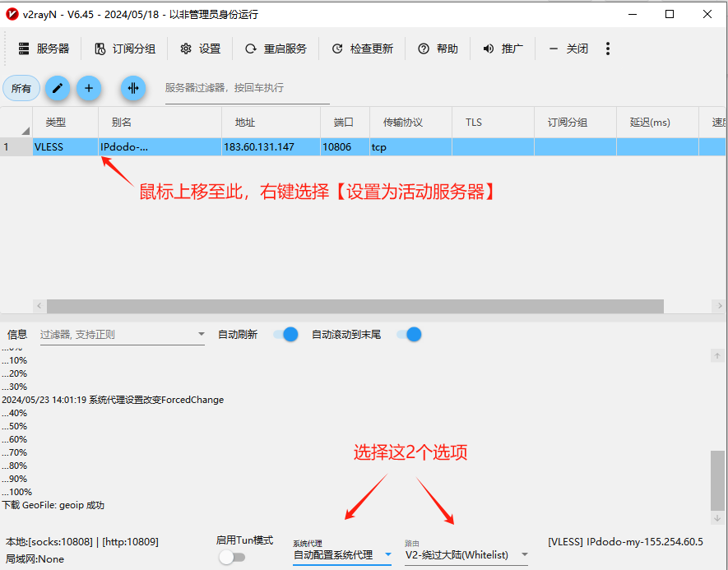Select the row header numbered 1

click(x=16, y=147)
